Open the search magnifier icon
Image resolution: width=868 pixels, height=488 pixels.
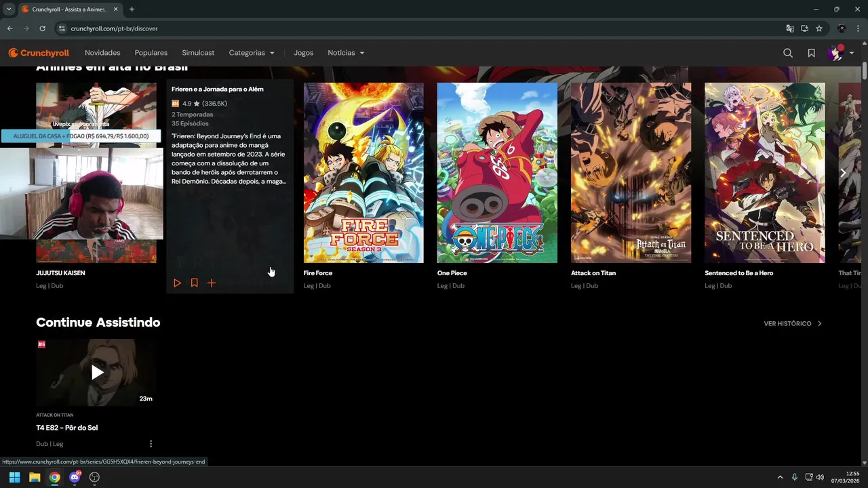click(788, 53)
